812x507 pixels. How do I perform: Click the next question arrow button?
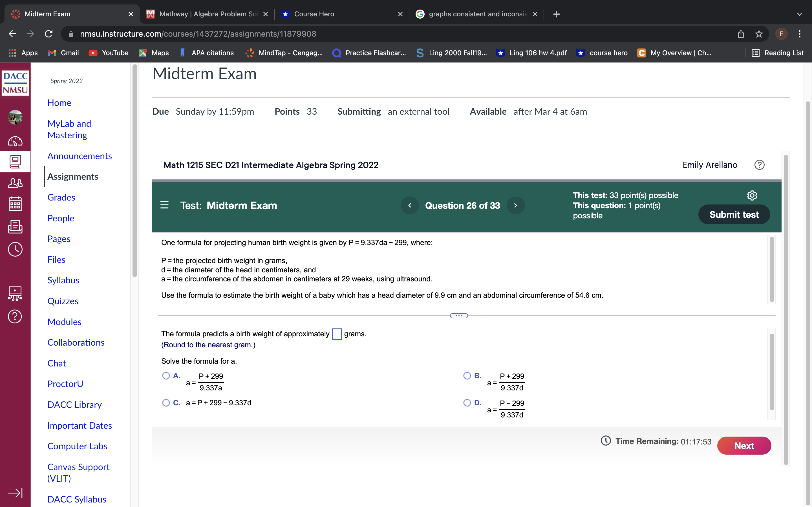click(x=515, y=205)
